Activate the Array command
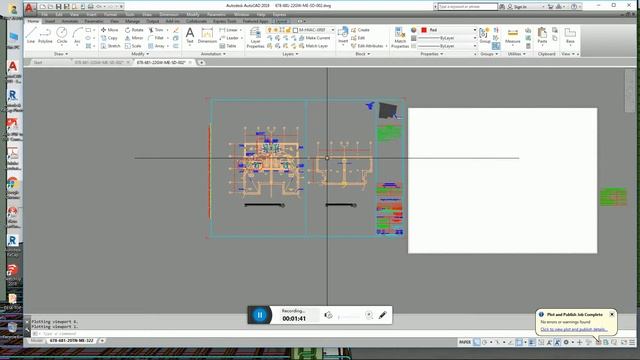This screenshot has height=360, width=640. pyautogui.click(x=156, y=46)
